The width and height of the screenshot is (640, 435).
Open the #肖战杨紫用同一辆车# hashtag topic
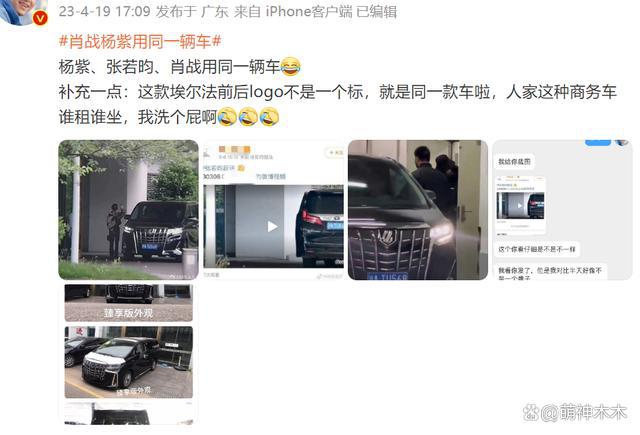pos(140,41)
